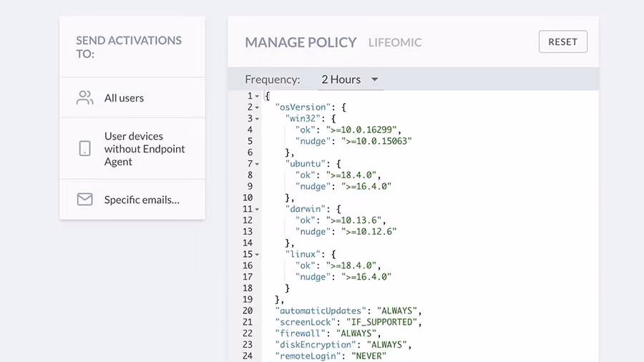
Task: Collapse osVersion fold arrow at line 2
Action: click(257, 107)
